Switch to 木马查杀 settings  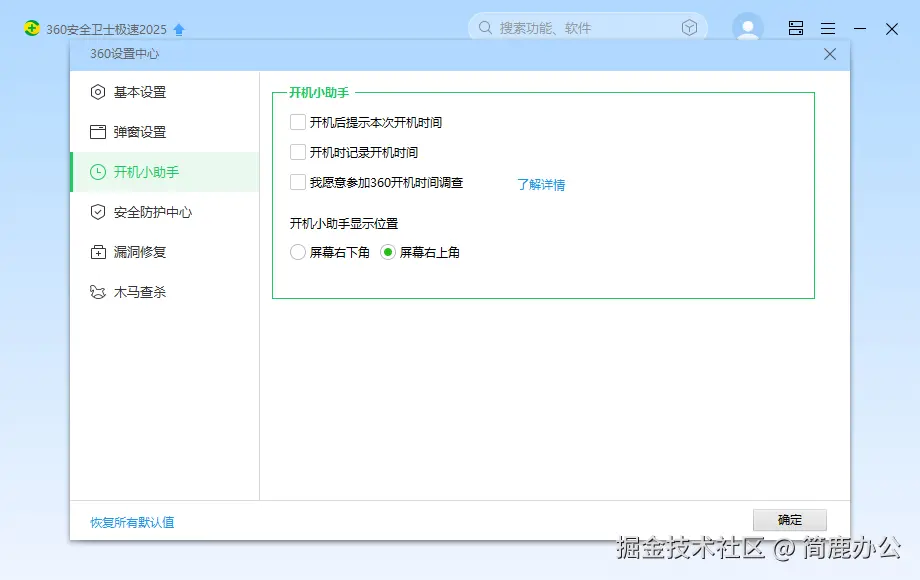click(x=165, y=292)
